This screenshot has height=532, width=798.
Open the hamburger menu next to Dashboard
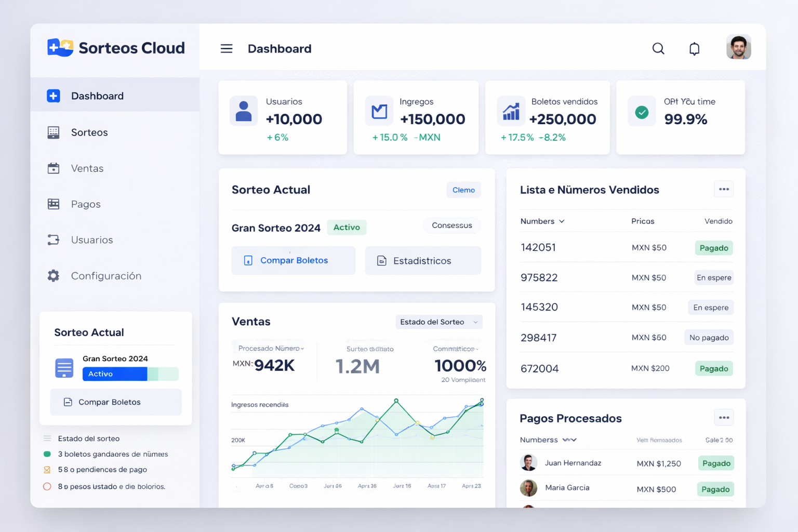[x=227, y=48]
